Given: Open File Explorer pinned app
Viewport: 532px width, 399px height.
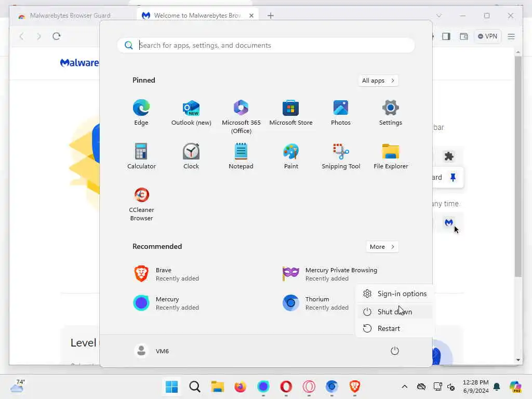Looking at the screenshot, I should [x=391, y=156].
